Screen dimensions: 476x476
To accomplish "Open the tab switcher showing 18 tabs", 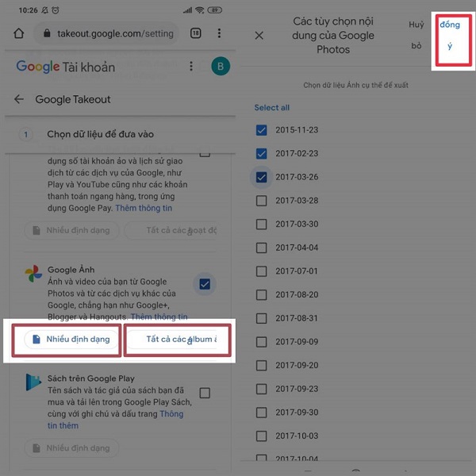I will (195, 33).
